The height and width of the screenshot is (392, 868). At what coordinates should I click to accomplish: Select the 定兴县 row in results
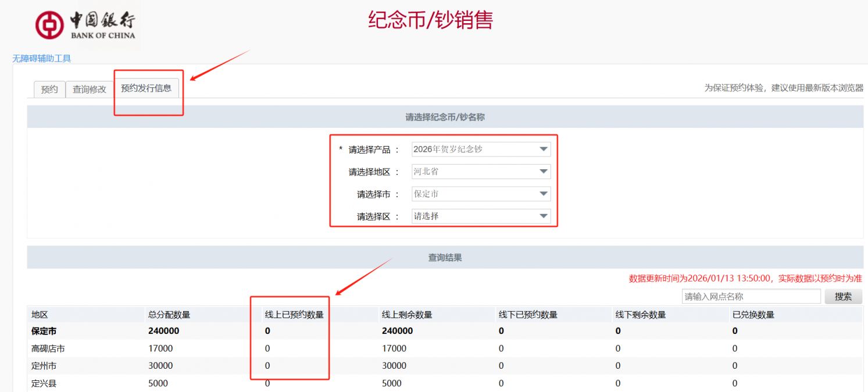click(x=44, y=383)
